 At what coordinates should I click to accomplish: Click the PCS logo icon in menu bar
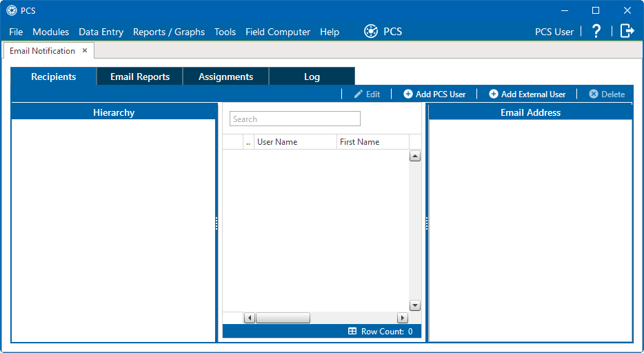pyautogui.click(x=371, y=31)
